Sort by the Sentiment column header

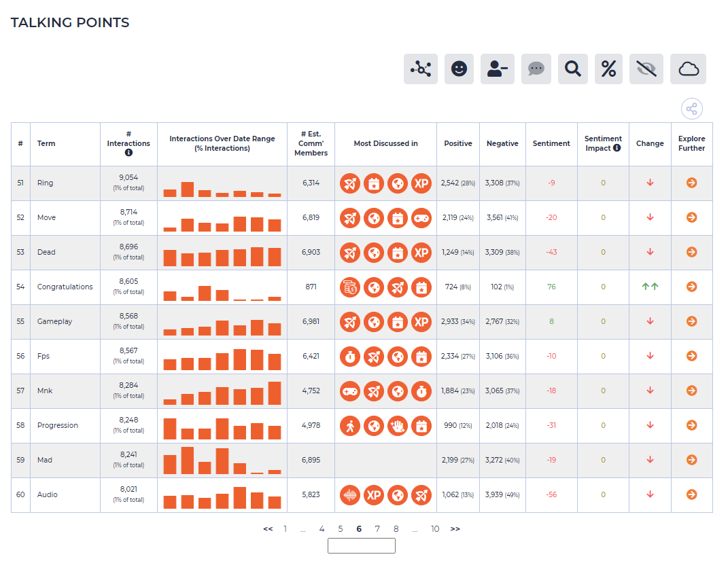click(x=551, y=143)
